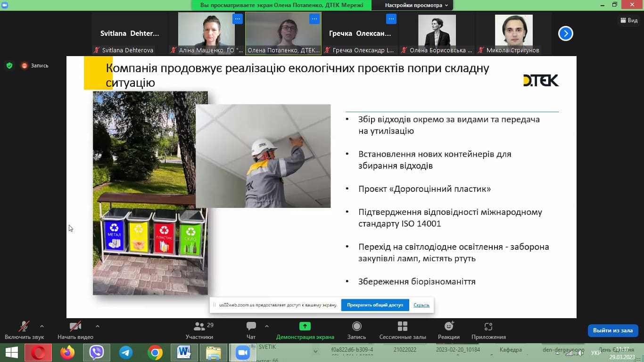The image size is (644, 362).
Task: Open the Реакции reactions menu
Action: pyautogui.click(x=449, y=330)
